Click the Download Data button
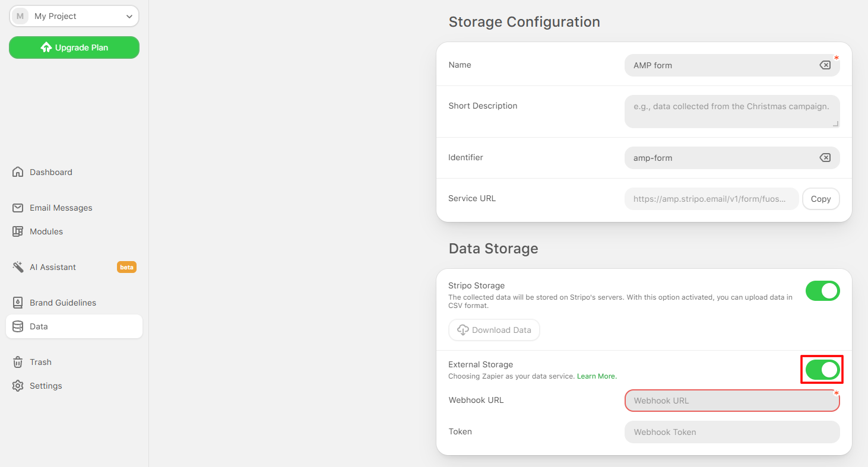The width and height of the screenshot is (868, 467). [x=494, y=330]
